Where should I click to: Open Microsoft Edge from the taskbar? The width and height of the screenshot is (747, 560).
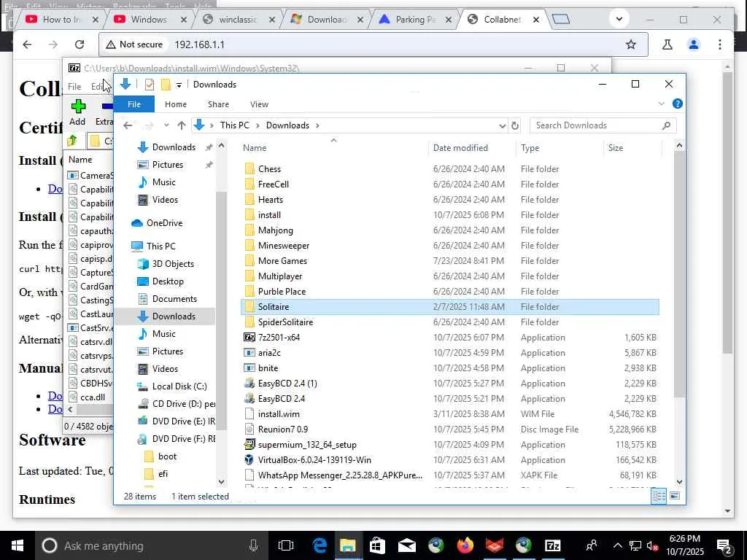coord(320,545)
